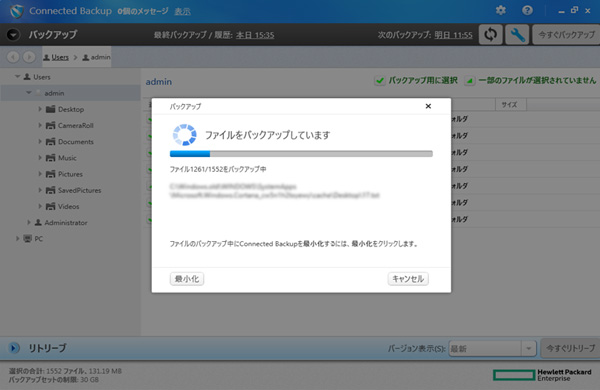Open the help question mark icon
Viewport: 600px width, 390px height.
pyautogui.click(x=527, y=10)
